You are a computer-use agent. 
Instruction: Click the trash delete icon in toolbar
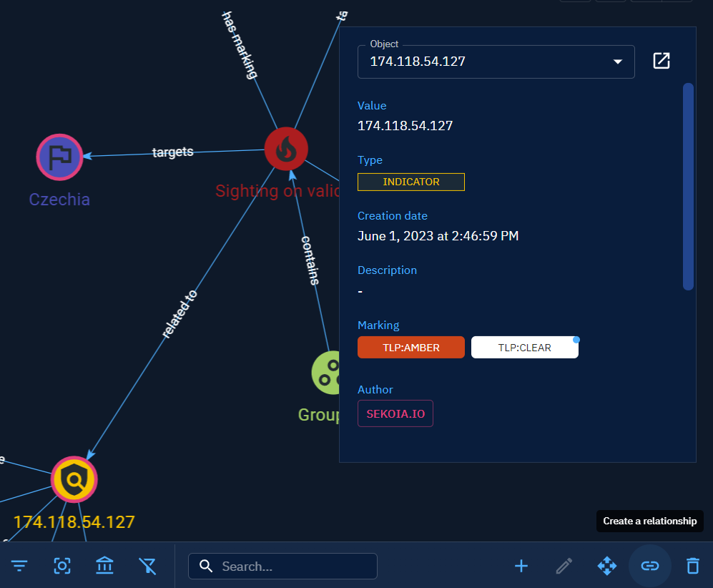tap(692, 566)
